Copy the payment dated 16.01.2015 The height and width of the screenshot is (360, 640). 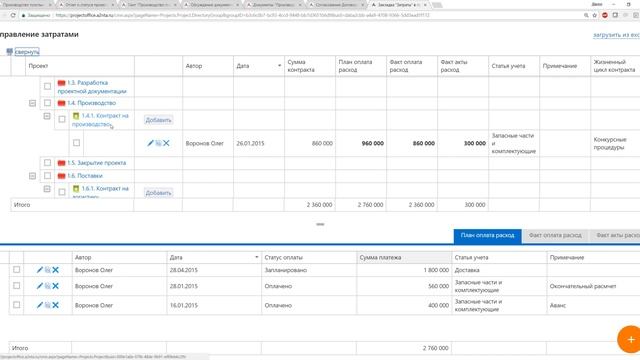(48, 305)
